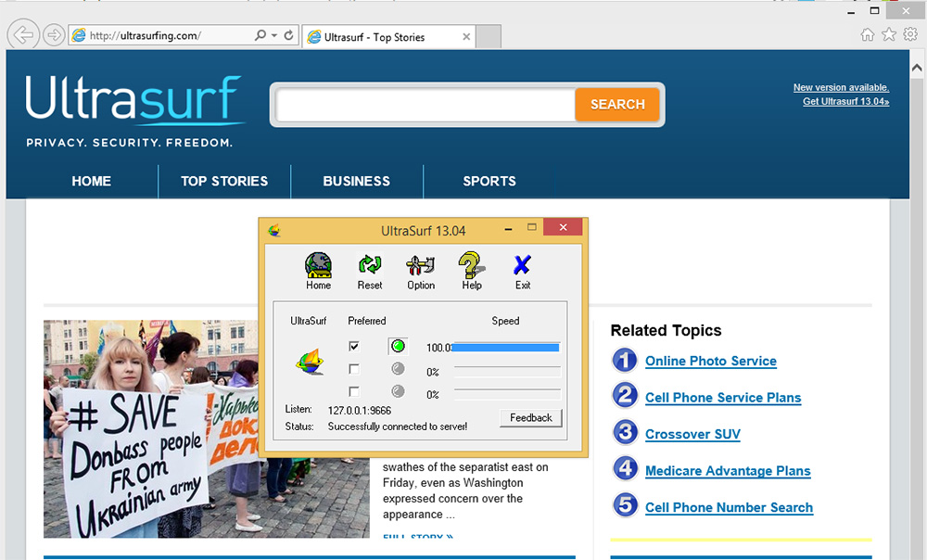Screen dimensions: 927x560
Task: Toggle the first preferred server checkbox
Action: pos(353,345)
